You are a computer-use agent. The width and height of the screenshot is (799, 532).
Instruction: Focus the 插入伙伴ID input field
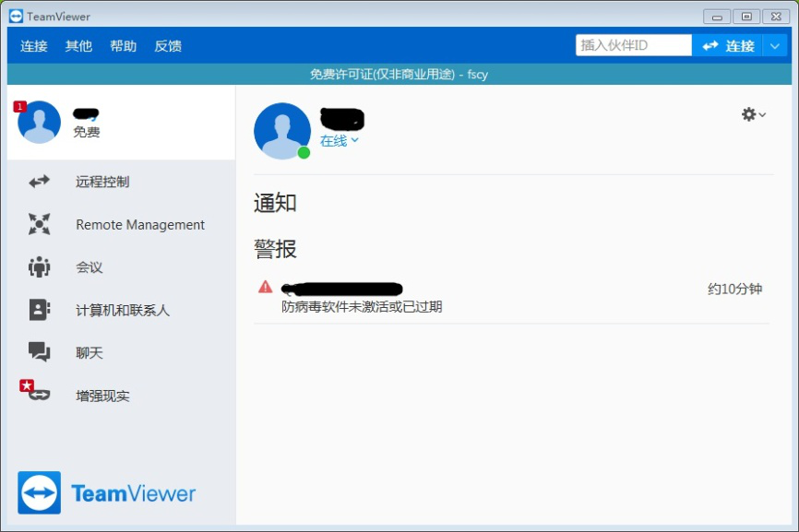[634, 45]
